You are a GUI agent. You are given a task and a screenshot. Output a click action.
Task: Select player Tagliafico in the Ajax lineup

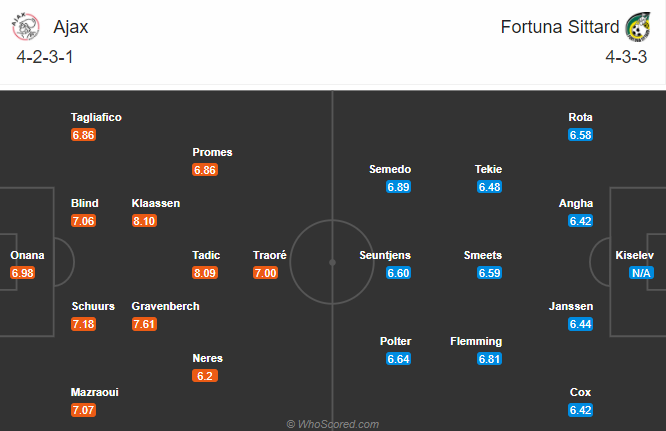(96, 117)
